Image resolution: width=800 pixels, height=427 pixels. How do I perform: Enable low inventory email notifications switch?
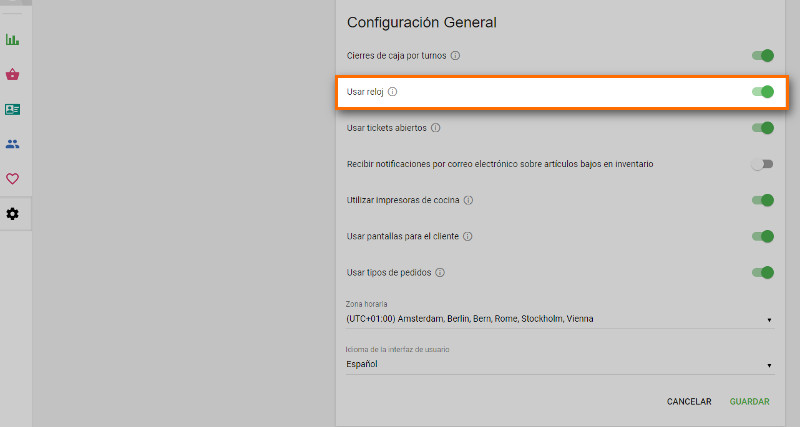763,164
